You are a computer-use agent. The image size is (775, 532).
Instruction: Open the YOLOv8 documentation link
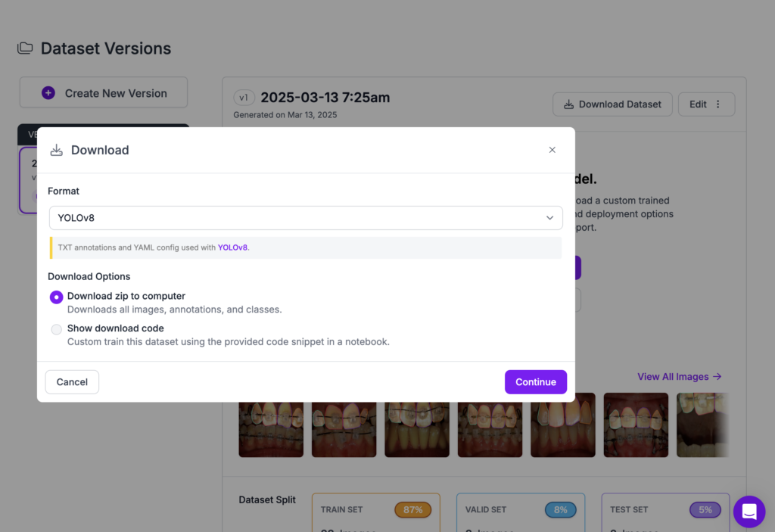(232, 247)
